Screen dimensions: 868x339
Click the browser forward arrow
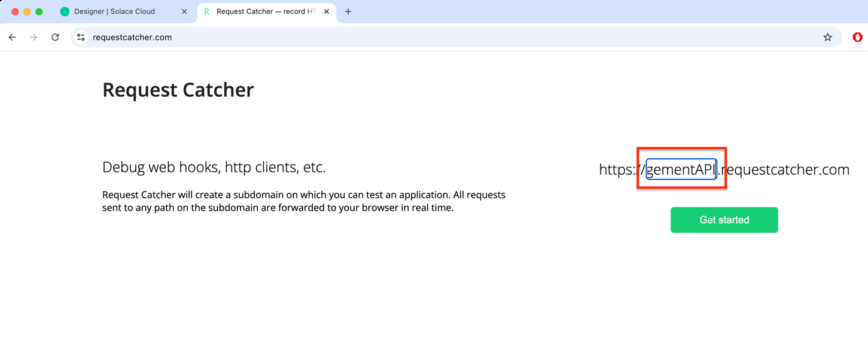(x=33, y=37)
